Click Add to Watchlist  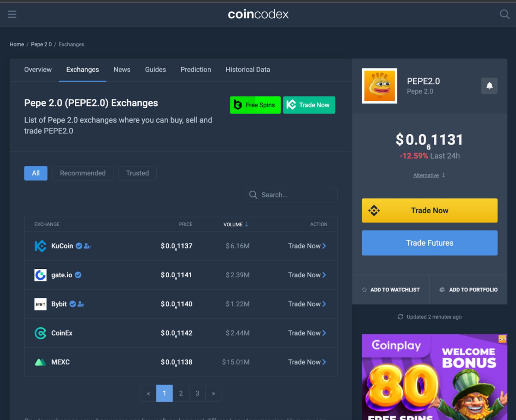pos(391,290)
